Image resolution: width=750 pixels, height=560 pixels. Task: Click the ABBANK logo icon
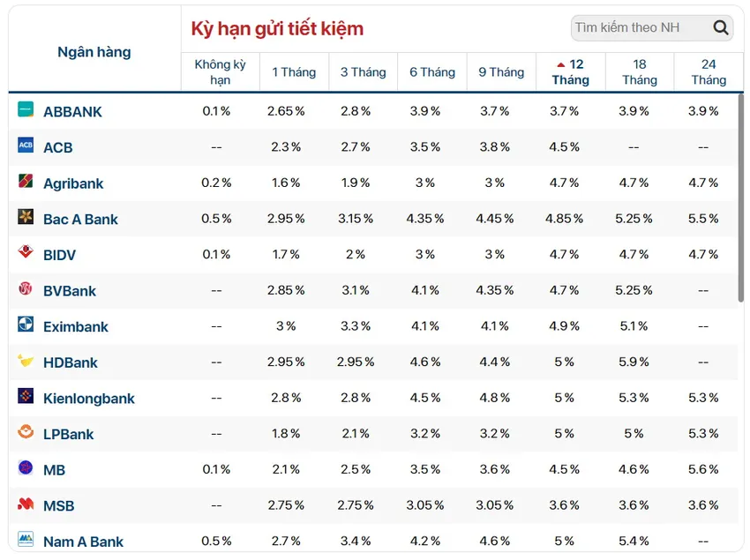point(26,109)
